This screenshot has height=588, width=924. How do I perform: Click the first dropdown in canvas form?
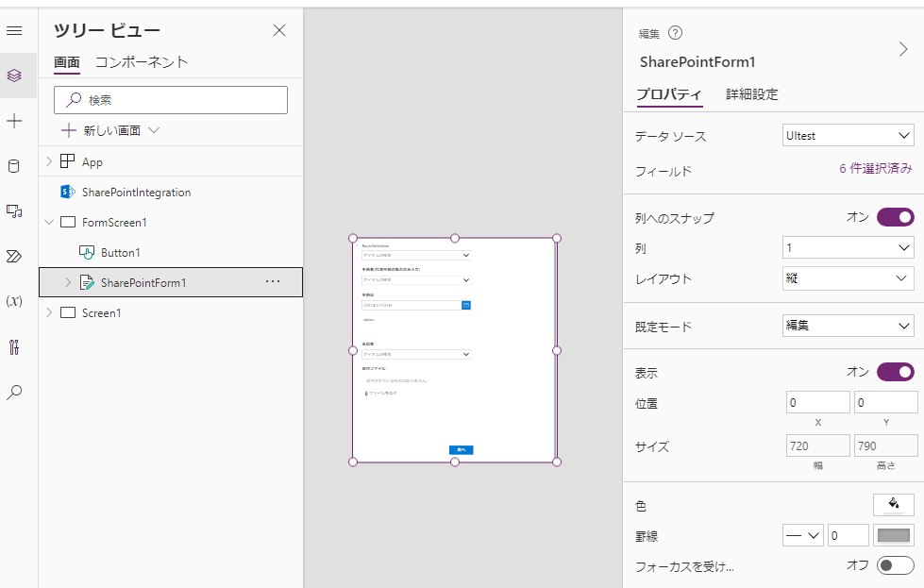(x=416, y=255)
